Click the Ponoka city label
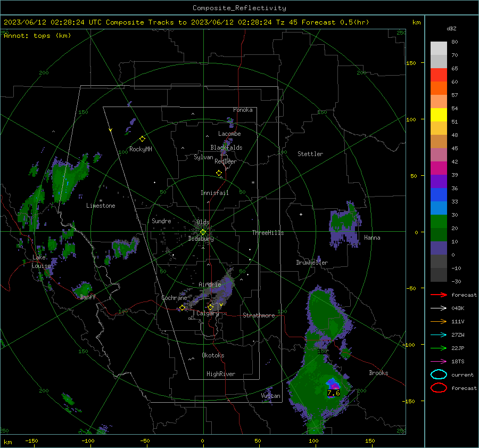479x448 pixels. coord(243,110)
